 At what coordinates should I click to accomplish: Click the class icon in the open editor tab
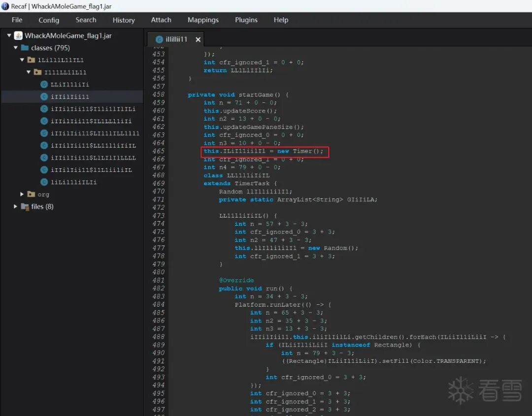point(159,39)
